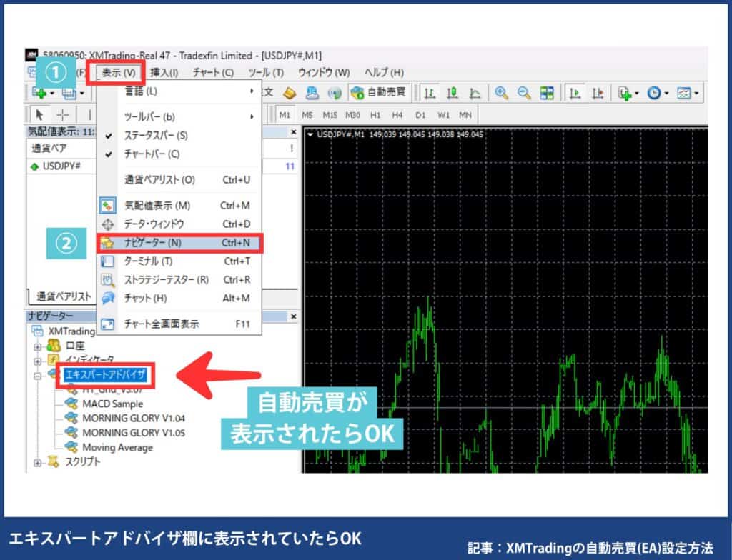This screenshot has width=732, height=560.
Task: Select the arrow cursor tool
Action: [39, 115]
